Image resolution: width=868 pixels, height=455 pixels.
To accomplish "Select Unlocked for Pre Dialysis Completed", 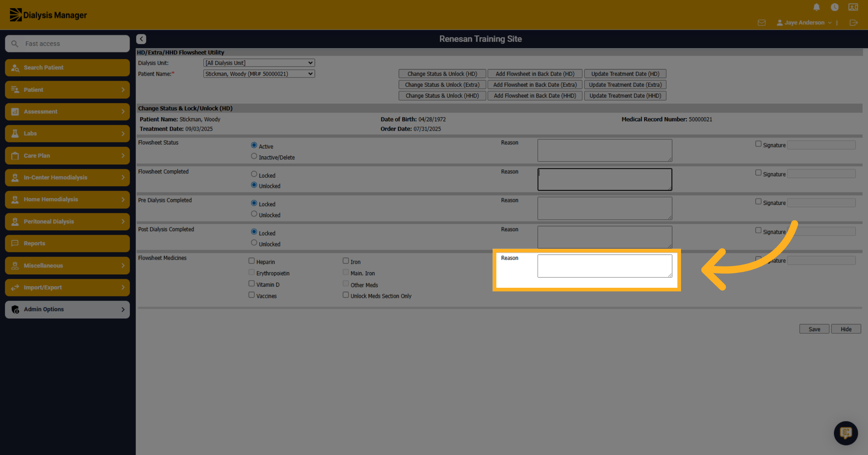I will (x=254, y=214).
